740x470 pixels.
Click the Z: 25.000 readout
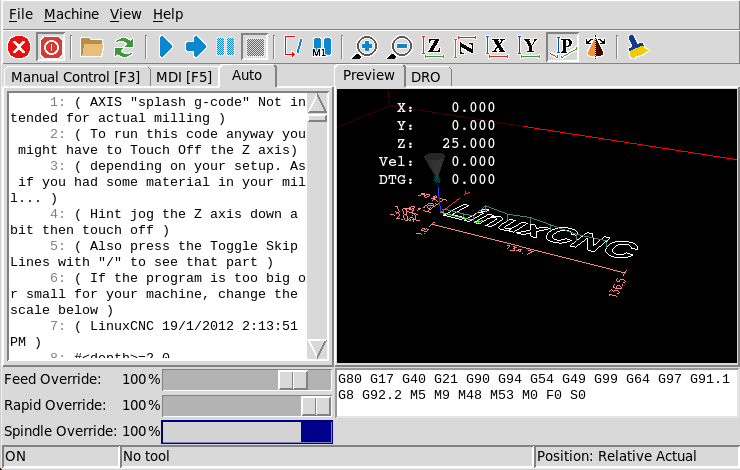tap(446, 143)
